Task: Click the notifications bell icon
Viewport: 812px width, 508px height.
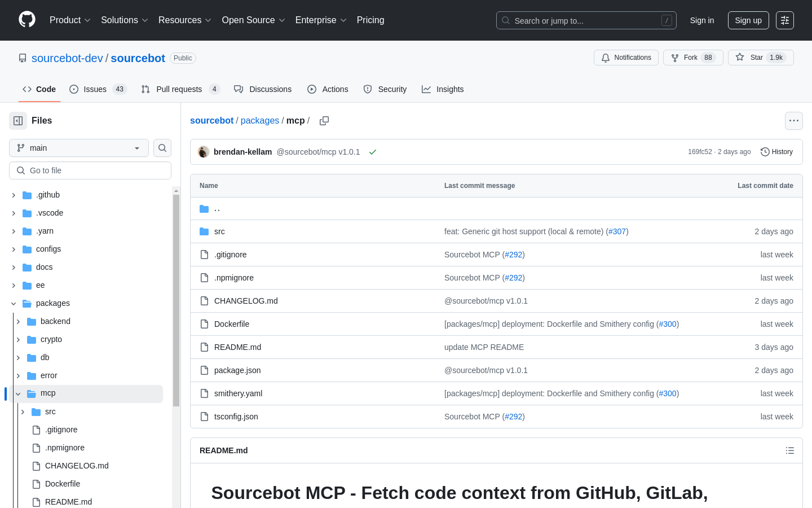Action: click(606, 58)
